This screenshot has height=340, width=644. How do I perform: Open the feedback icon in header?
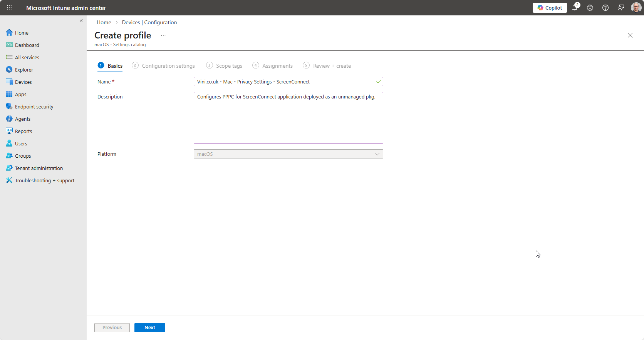[621, 8]
